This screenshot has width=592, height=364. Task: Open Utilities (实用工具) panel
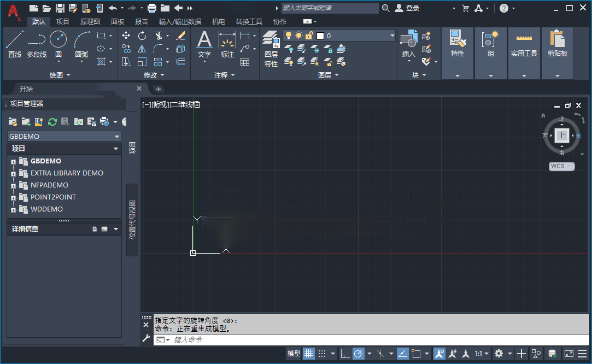[x=524, y=53]
